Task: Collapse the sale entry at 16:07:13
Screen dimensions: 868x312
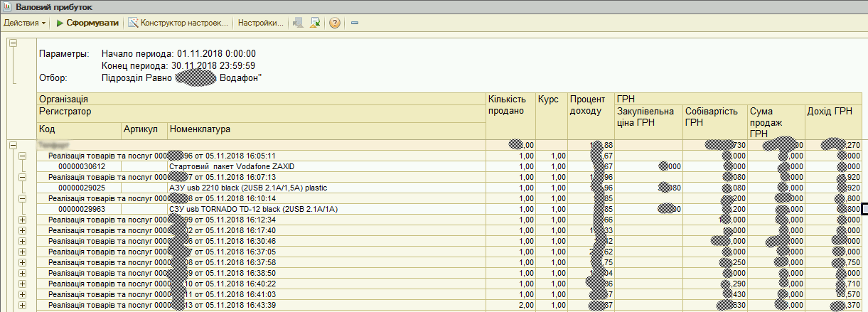Action: (x=21, y=177)
